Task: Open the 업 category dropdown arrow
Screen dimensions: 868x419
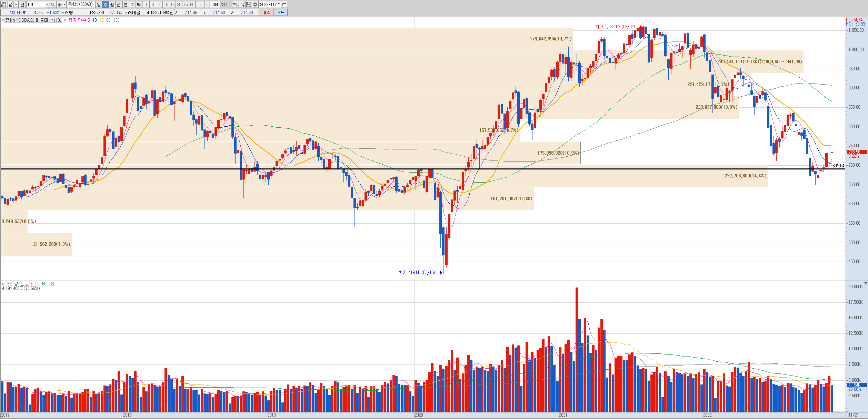Action: point(16,4)
